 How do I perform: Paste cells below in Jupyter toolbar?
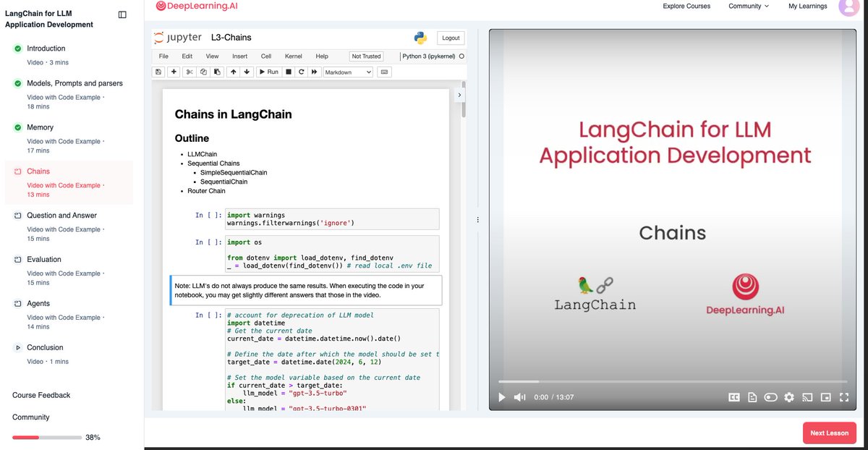coord(216,72)
